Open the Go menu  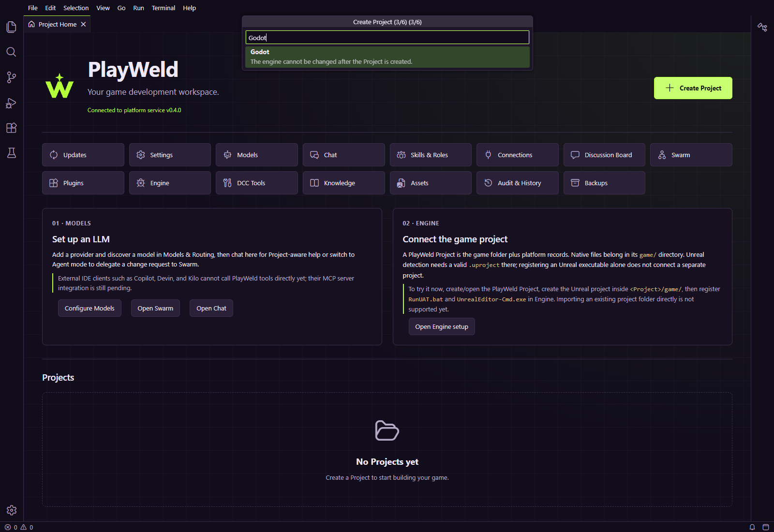coord(121,8)
